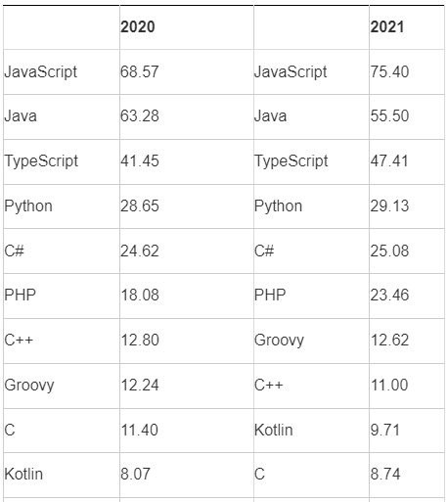Click the 68.57 value cell
Viewport: 448px width, 502px height.
[187, 72]
